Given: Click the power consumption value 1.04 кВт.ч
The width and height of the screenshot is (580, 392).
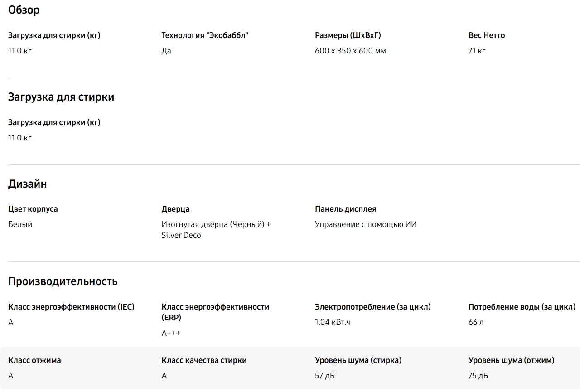Looking at the screenshot, I should pos(333,322).
